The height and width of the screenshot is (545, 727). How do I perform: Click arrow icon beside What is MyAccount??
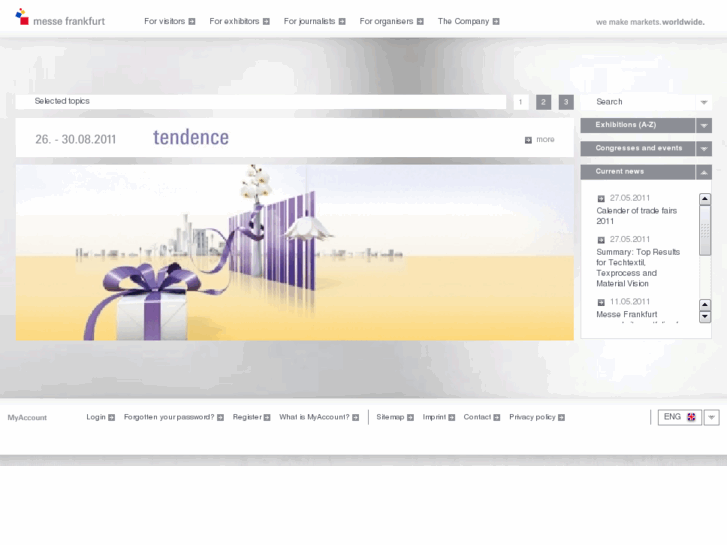pos(355,417)
